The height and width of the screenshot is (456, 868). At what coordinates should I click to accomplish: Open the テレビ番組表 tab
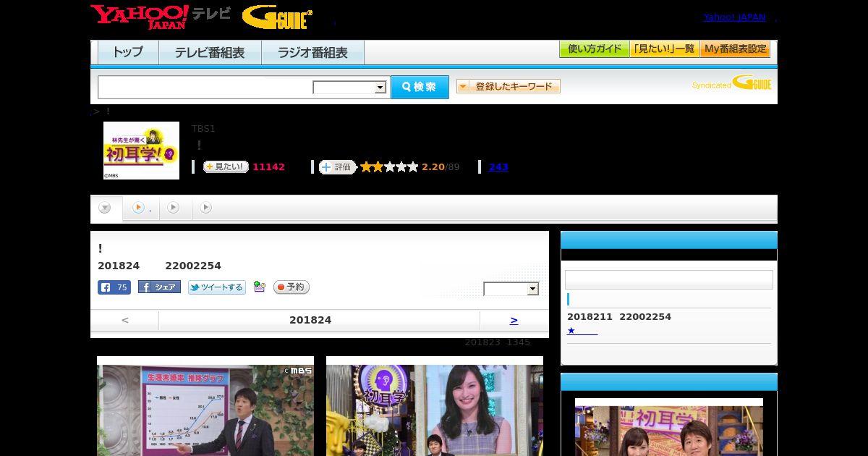[x=210, y=52]
